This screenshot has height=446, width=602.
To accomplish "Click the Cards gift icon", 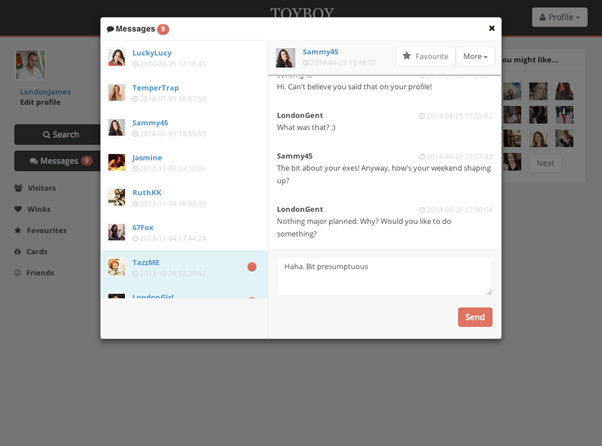I will pyautogui.click(x=18, y=252).
